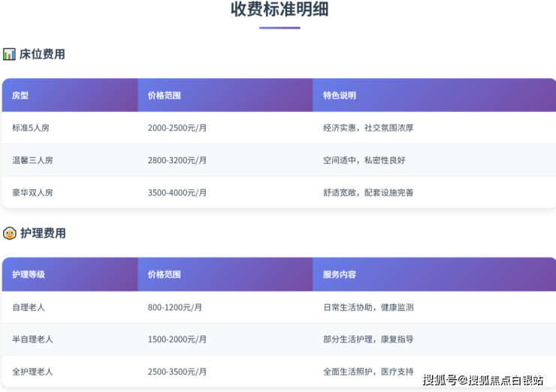Click the 3500-4000元/月 price cell
Screen dimensions: 556x392
pyautogui.click(x=177, y=192)
